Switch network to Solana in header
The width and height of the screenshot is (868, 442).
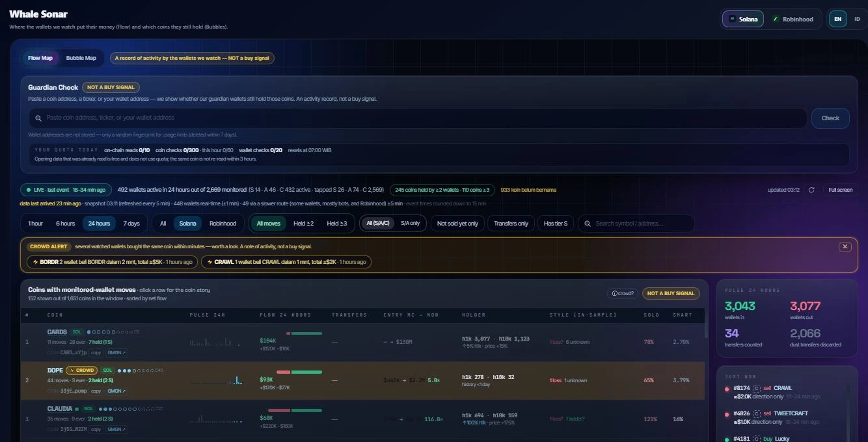point(743,19)
